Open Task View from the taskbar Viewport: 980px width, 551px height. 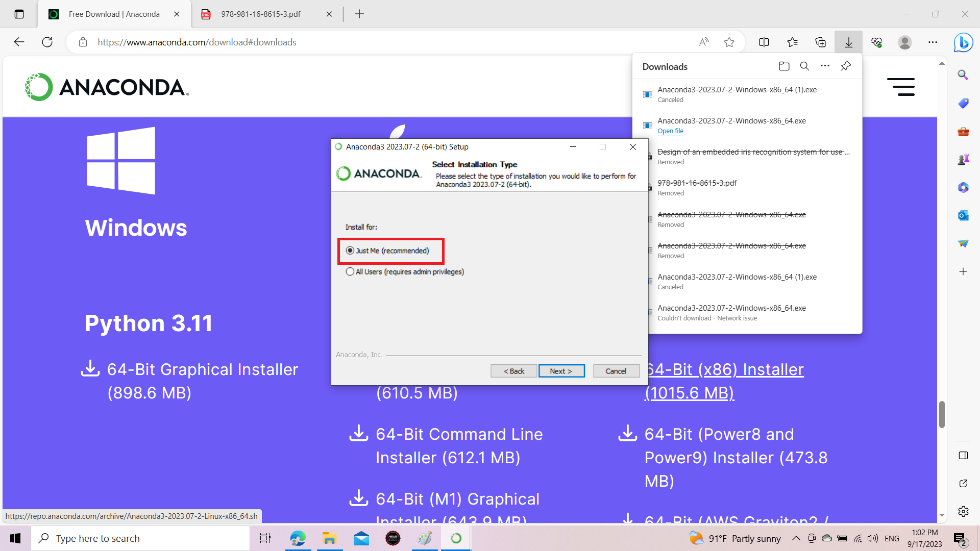point(265,538)
